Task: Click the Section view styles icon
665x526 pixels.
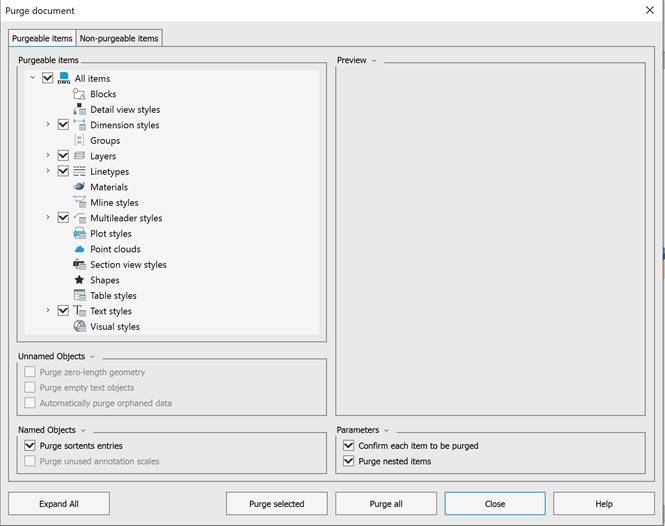Action: click(x=79, y=264)
